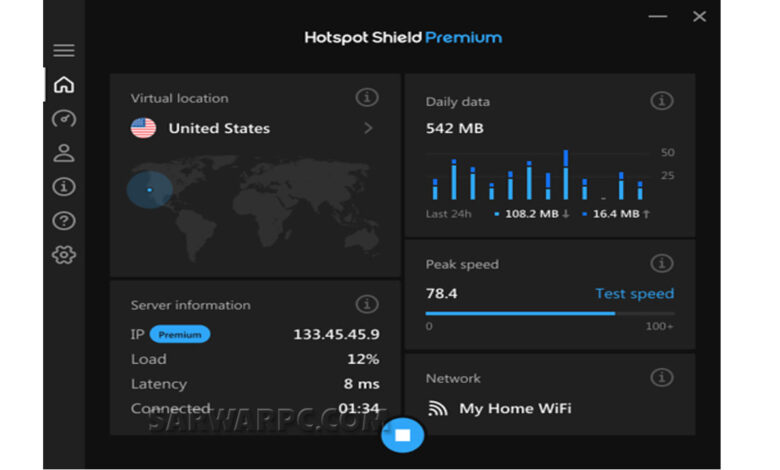
Task: Click the 'United States' location name
Action: (x=219, y=128)
